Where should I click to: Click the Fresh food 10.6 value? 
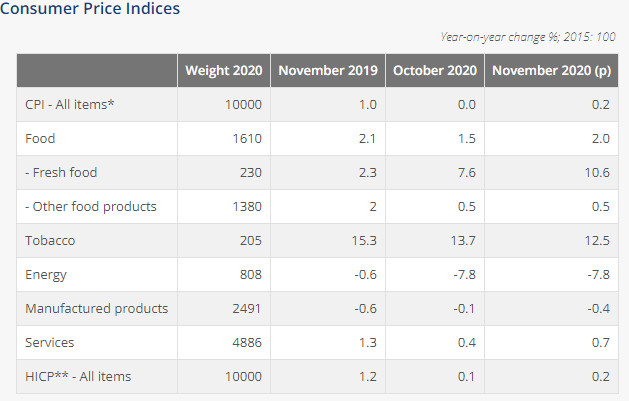tap(599, 172)
